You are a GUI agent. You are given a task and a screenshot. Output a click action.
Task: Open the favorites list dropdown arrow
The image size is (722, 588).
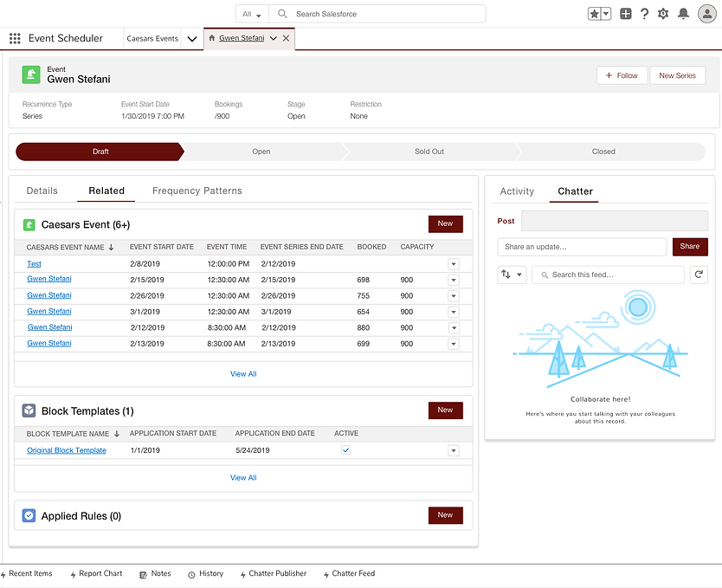pos(606,14)
